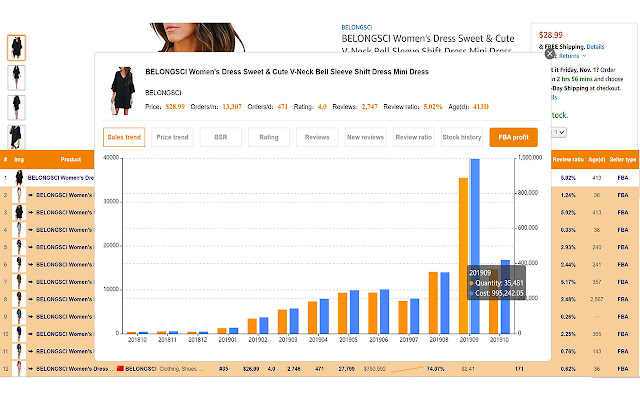Click the BELONGSCI brand in row 12

point(140,369)
